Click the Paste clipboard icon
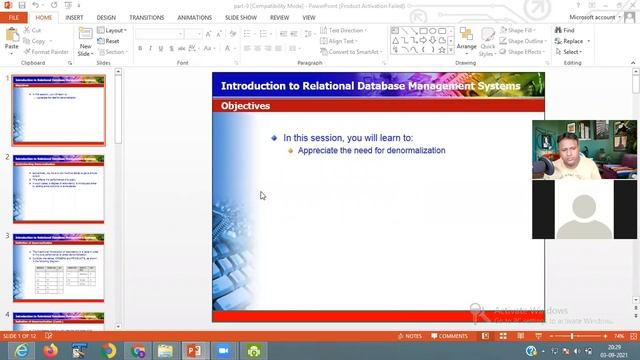Viewport: 640px width, 360px height. 12,35
